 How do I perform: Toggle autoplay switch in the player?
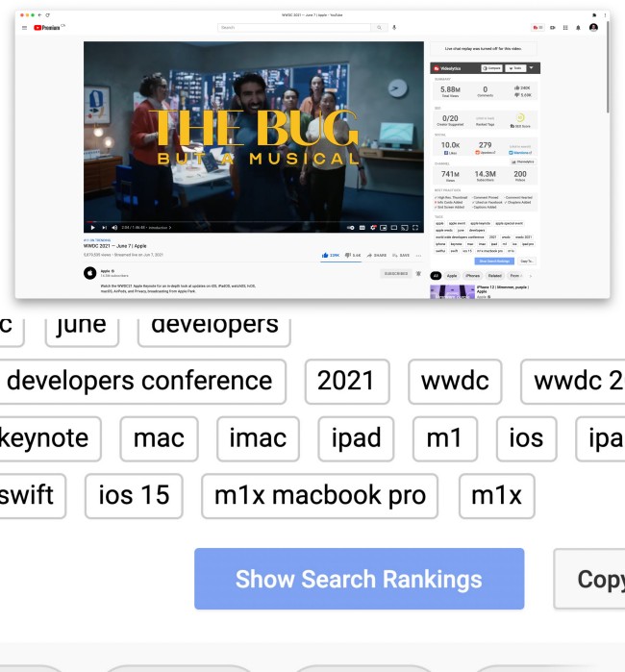coord(351,228)
